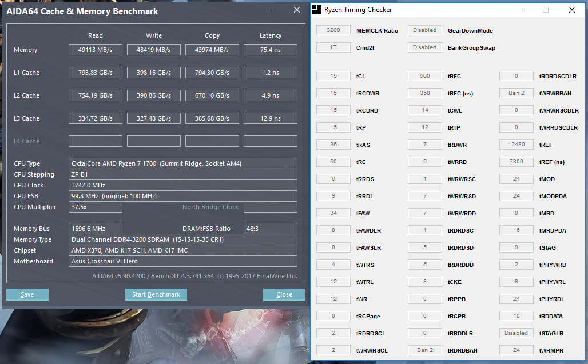Click the GearDownMode Disabled field
The height and width of the screenshot is (364, 588).
425,30
